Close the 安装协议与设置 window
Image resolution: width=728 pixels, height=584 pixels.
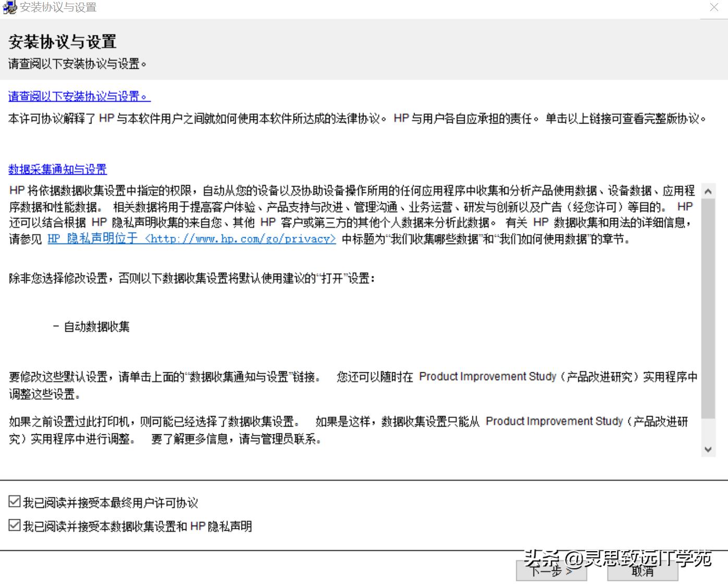(x=715, y=7)
